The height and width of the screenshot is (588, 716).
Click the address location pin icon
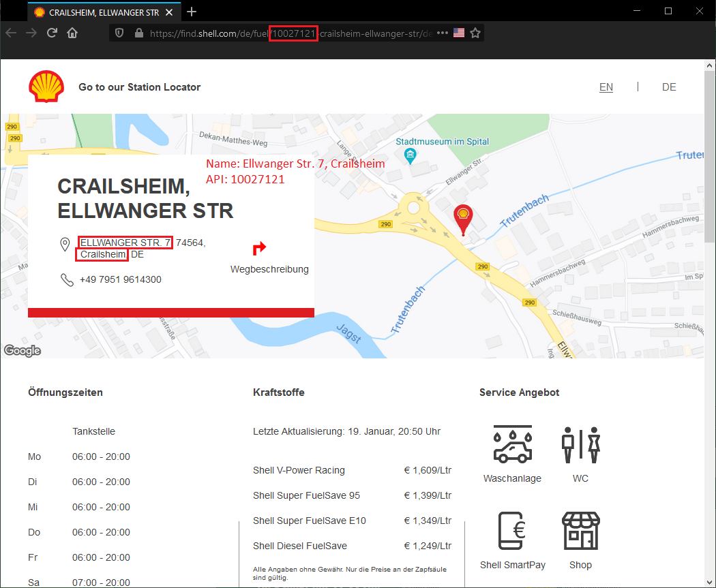(x=65, y=245)
